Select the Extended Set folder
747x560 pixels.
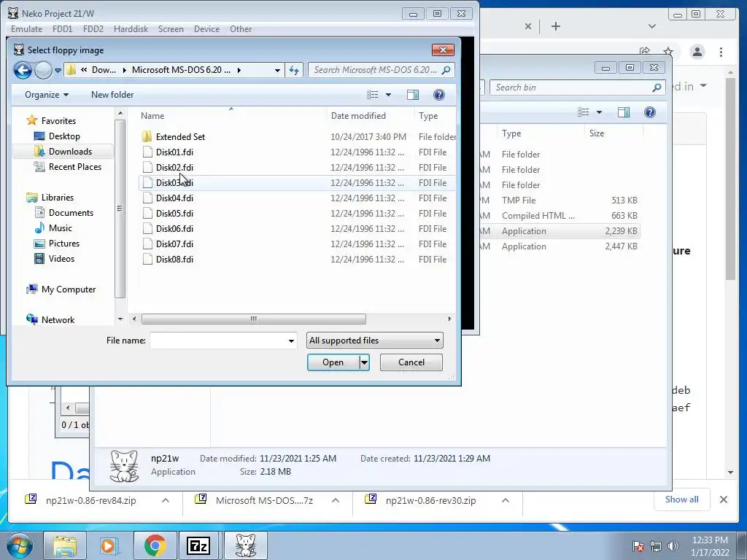tap(180, 137)
